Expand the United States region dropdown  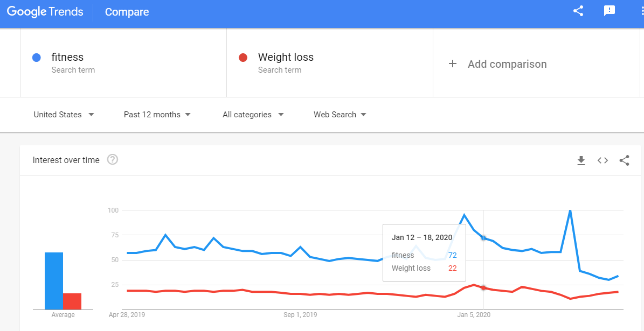[x=64, y=115]
